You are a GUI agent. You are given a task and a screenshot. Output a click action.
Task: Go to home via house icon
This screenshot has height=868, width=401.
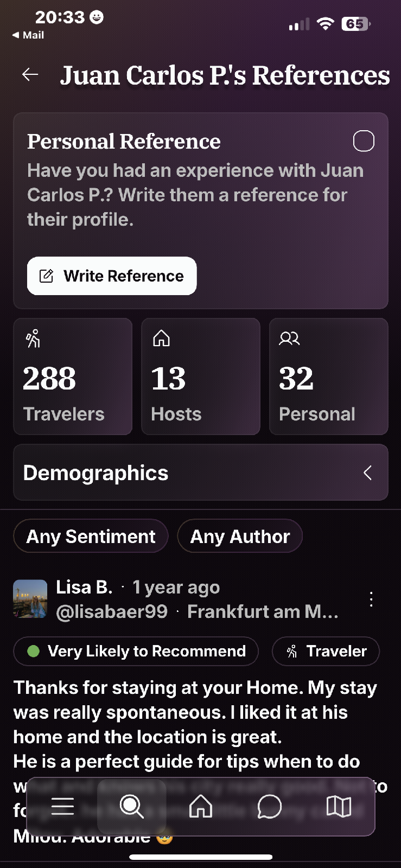tap(200, 807)
